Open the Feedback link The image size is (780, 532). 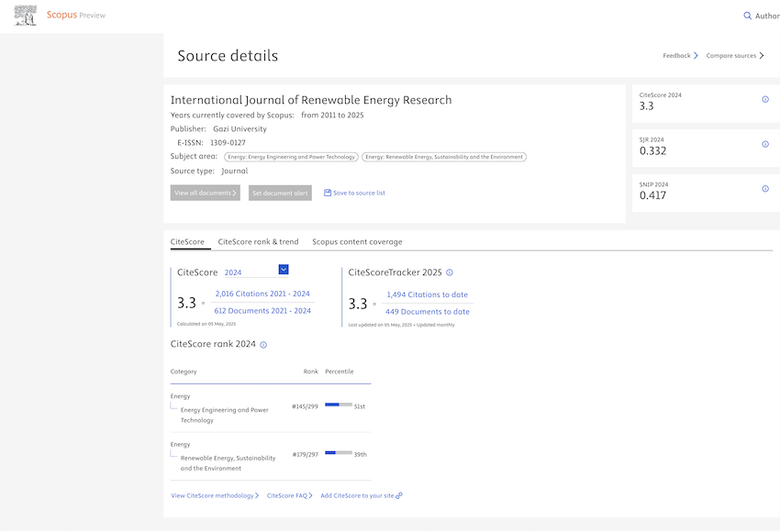click(680, 56)
